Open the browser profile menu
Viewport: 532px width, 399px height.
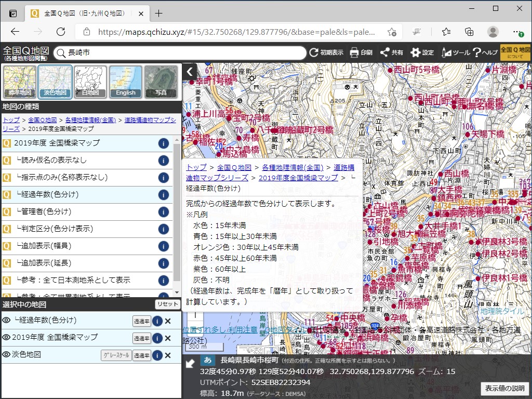pyautogui.click(x=492, y=32)
